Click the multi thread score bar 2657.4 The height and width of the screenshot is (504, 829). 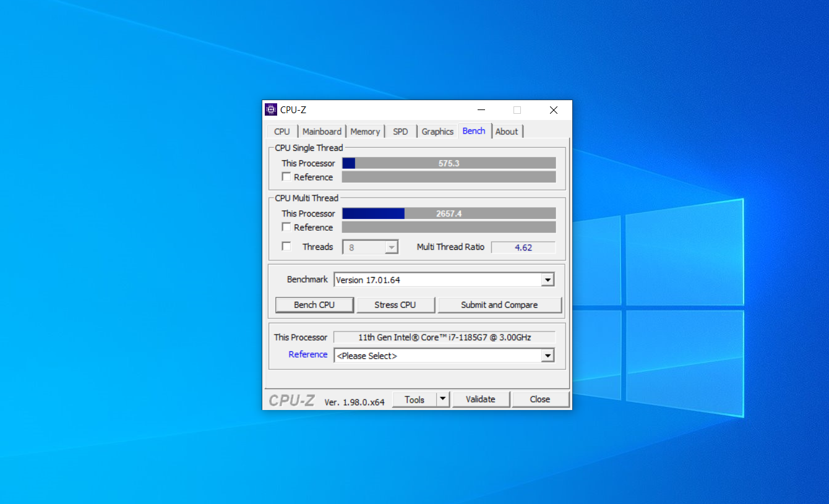[x=449, y=213]
